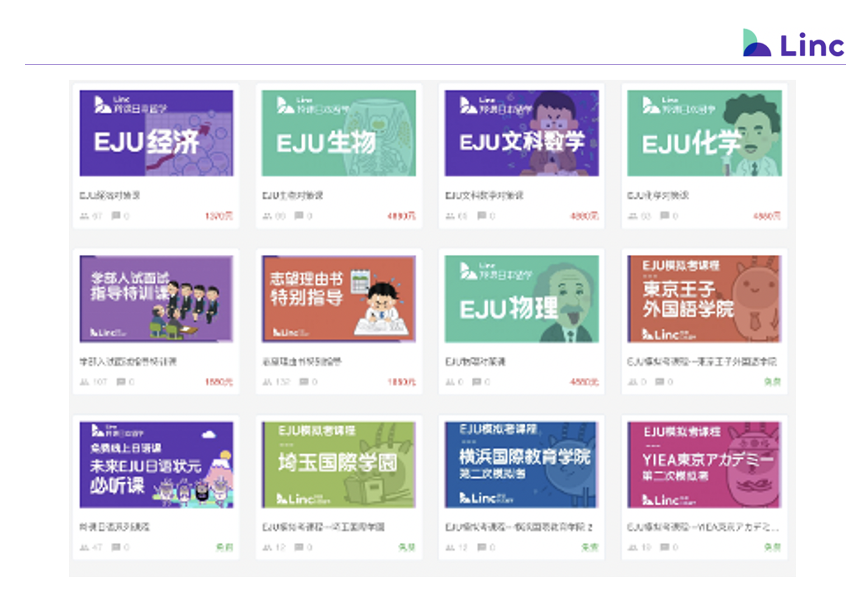This screenshot has height=597, width=868.
Task: Click the red price on EJU物理 card
Action: click(x=584, y=382)
